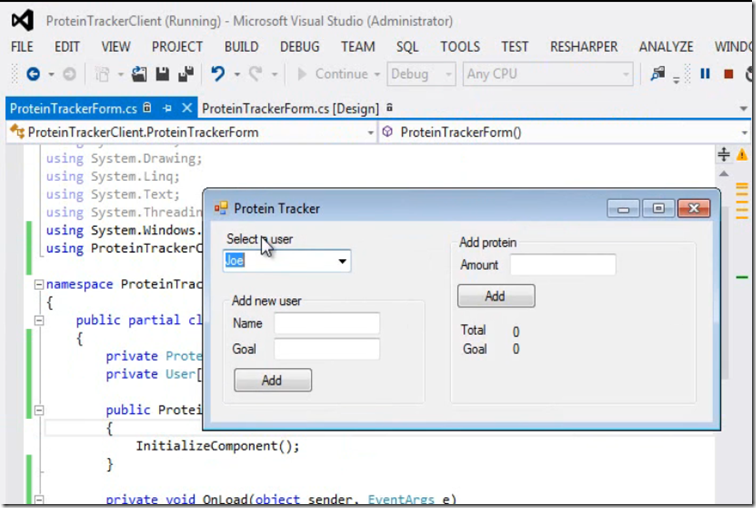The width and height of the screenshot is (756, 508).
Task: Click the editor split handle icon
Action: click(x=724, y=154)
